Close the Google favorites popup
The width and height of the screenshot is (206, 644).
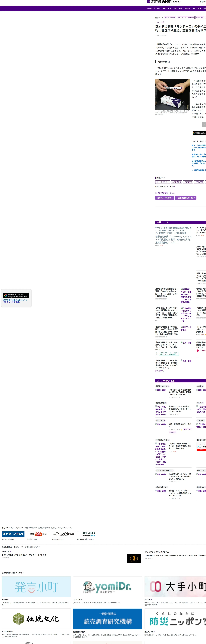tap(29, 291)
